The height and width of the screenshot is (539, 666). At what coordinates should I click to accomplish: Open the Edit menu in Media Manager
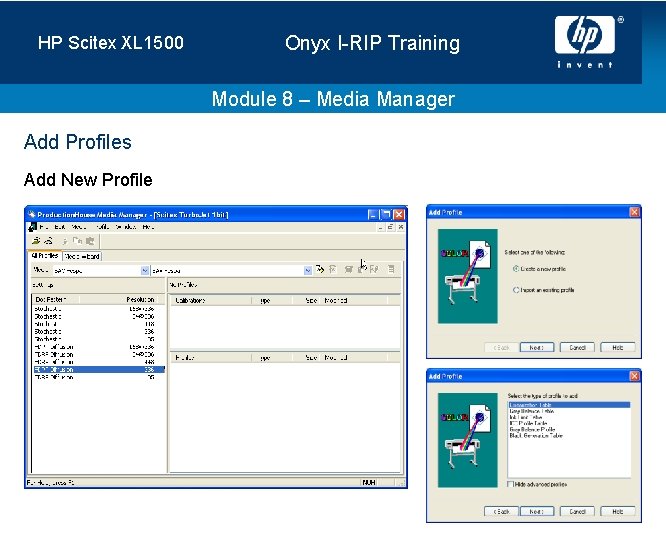[60, 227]
